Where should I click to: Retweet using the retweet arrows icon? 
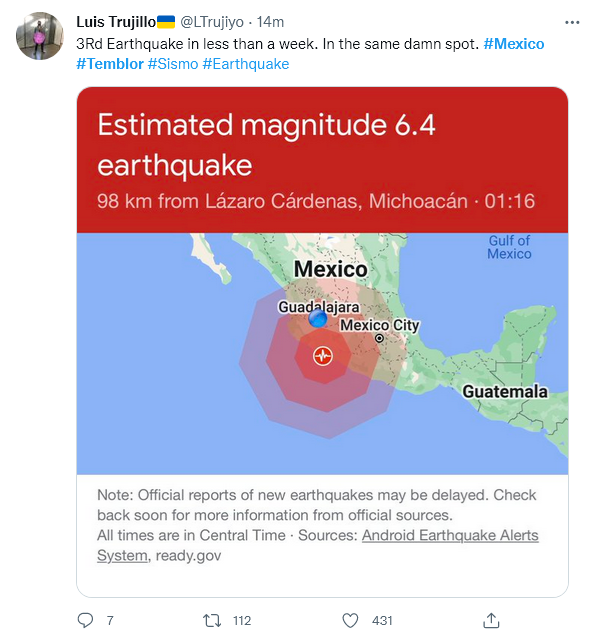click(212, 621)
